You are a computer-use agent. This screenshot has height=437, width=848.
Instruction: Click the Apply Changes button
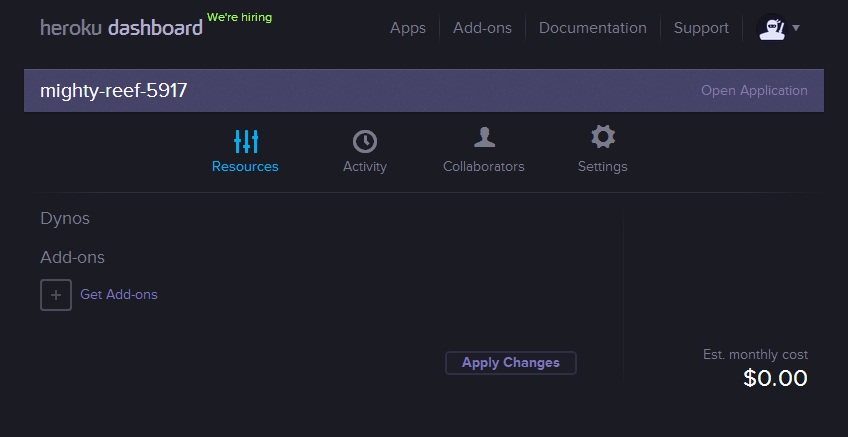[511, 363]
